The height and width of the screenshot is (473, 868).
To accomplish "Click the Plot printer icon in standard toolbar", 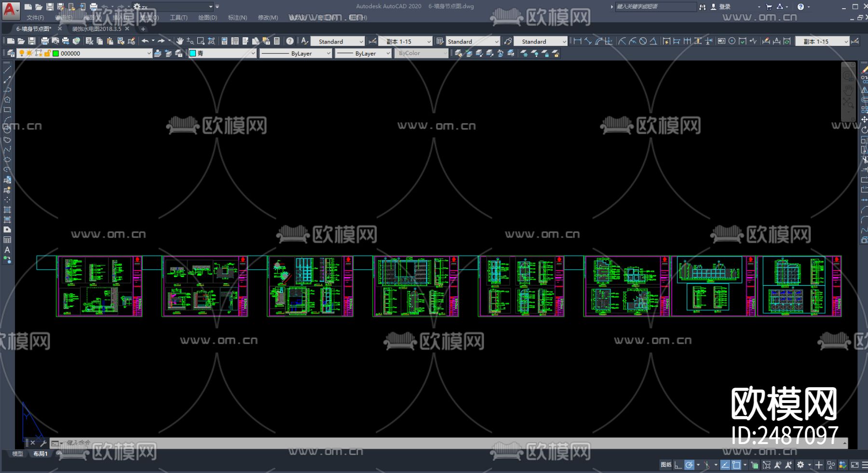I will tap(45, 42).
